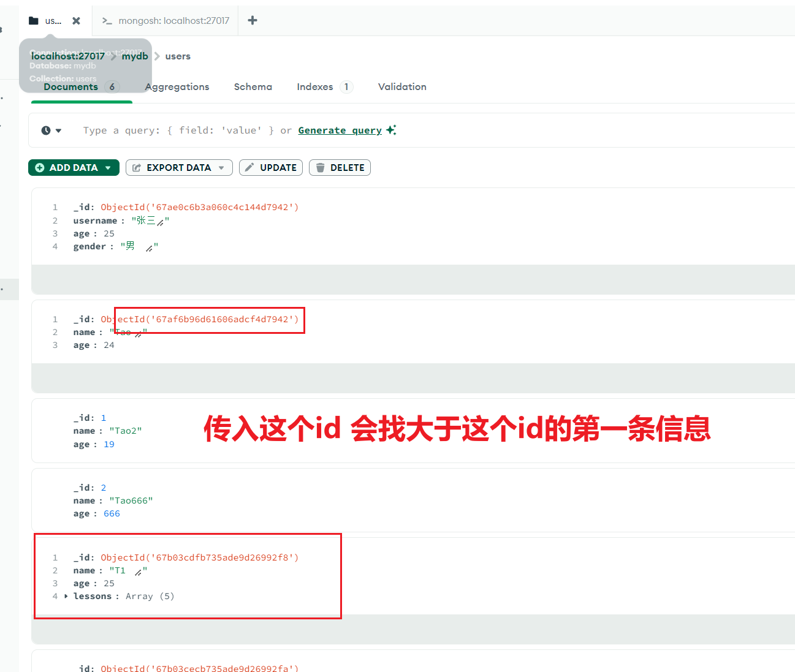The height and width of the screenshot is (672, 795).
Task: Click the clock query history icon
Action: [47, 130]
